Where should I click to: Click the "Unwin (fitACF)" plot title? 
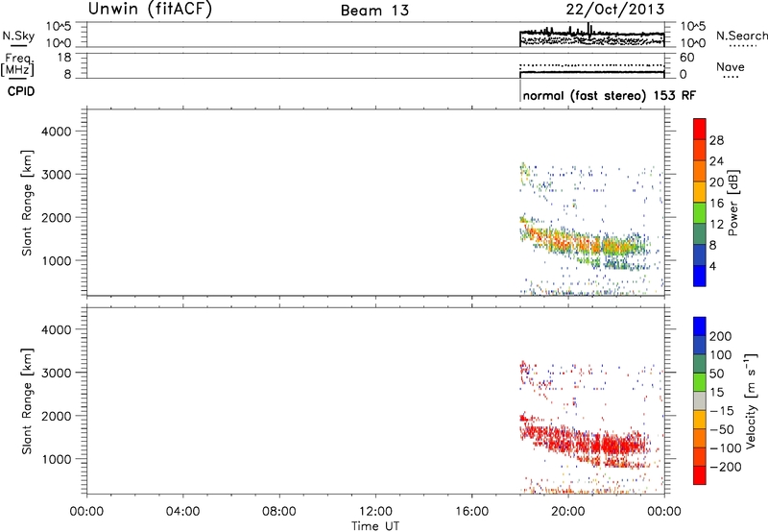(x=150, y=9)
